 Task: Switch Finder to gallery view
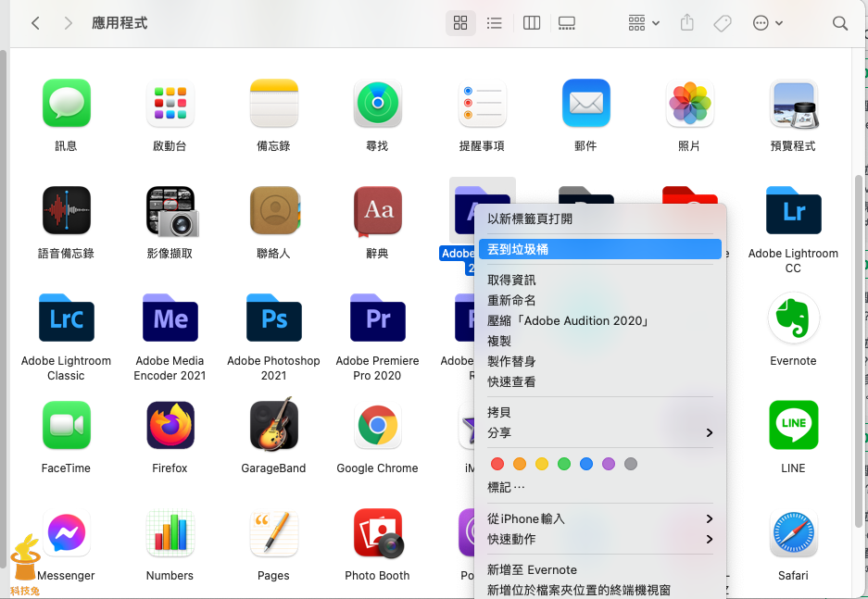tap(566, 22)
